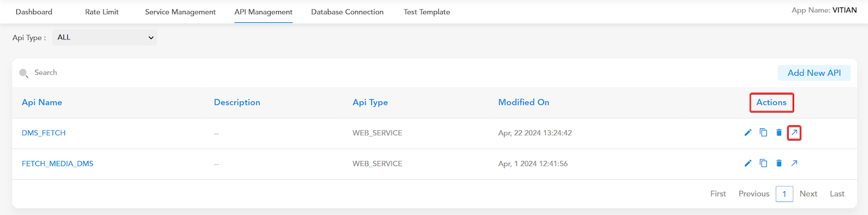Select the Apr, 22 2024 13:24:42 date cell
The width and height of the screenshot is (868, 215).
[x=535, y=133]
